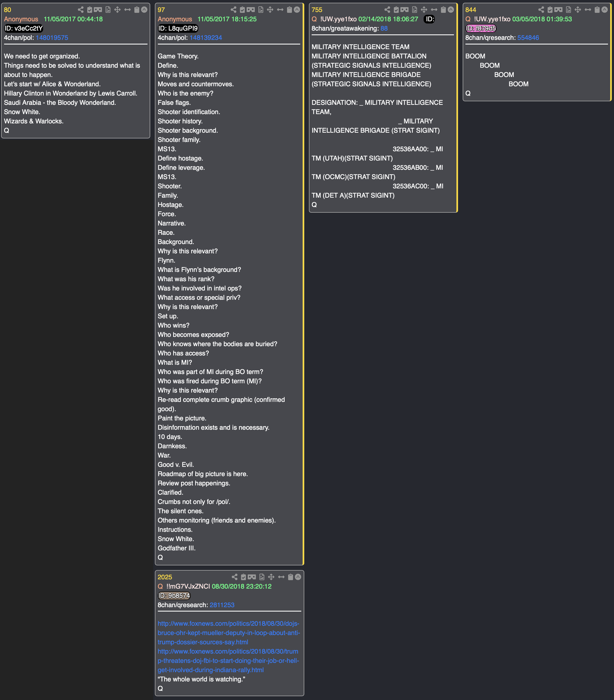Image resolution: width=614 pixels, height=700 pixels.
Task: Click the ID v3eCc2tY badge
Action: pos(24,28)
